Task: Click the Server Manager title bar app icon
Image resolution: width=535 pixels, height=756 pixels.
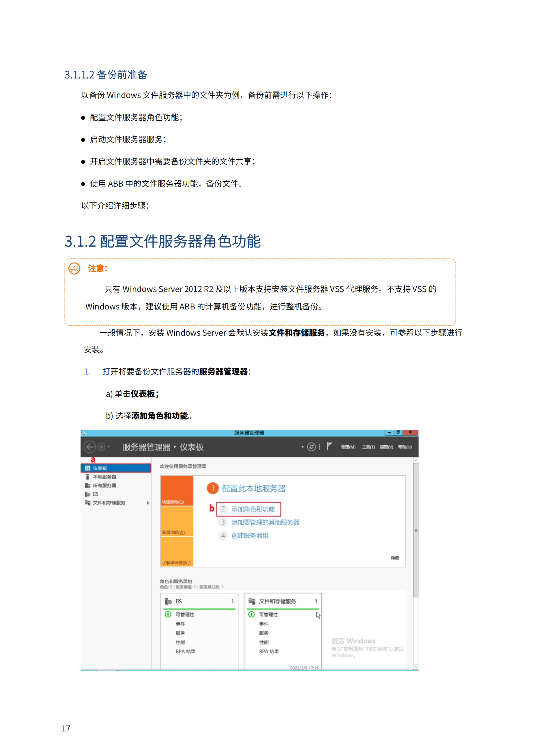Action: [x=83, y=433]
